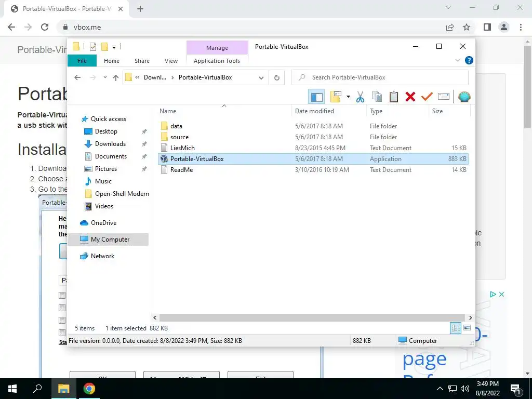The height and width of the screenshot is (399, 532).
Task: Expand the ribbon with the chevron
Action: point(457,60)
